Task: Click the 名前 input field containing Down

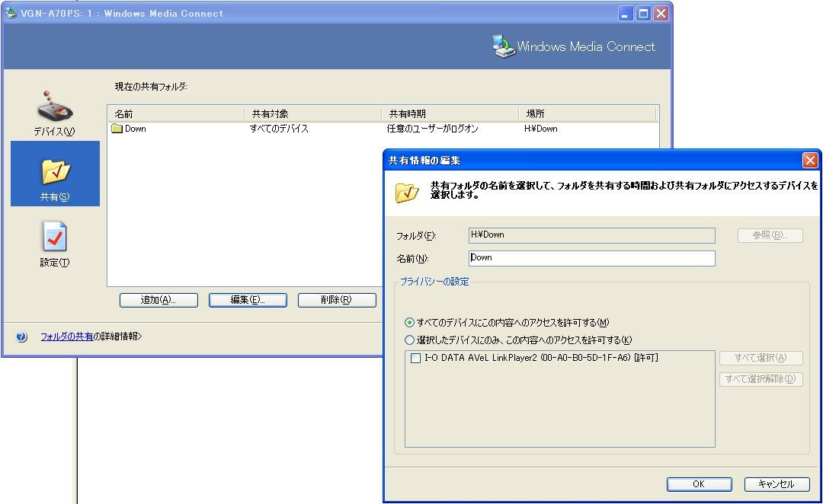Action: click(x=591, y=258)
